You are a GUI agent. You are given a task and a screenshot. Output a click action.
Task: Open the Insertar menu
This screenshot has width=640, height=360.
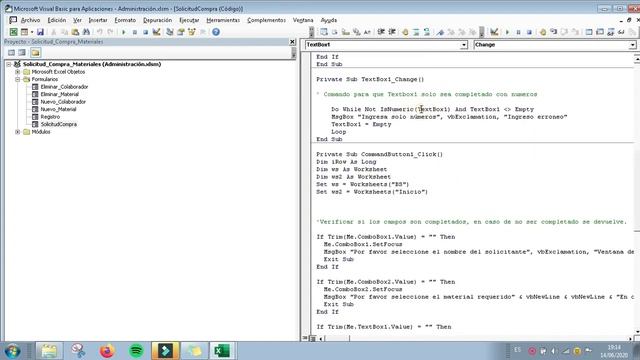click(x=98, y=20)
